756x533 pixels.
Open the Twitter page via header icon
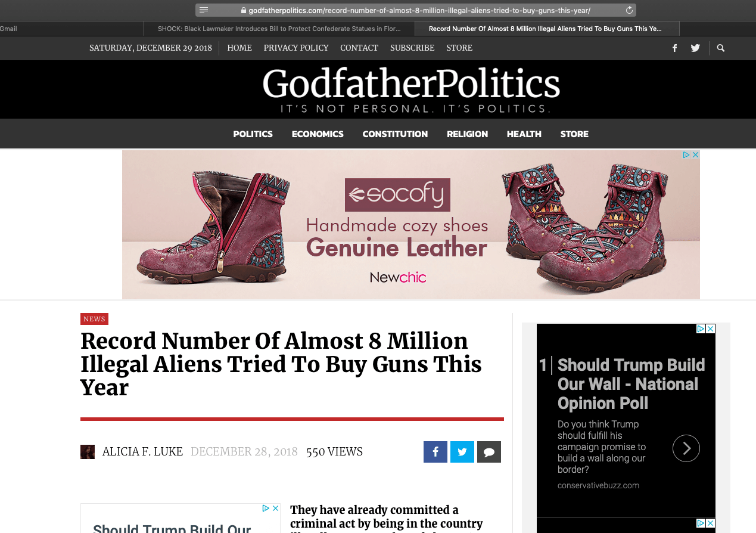coord(695,48)
